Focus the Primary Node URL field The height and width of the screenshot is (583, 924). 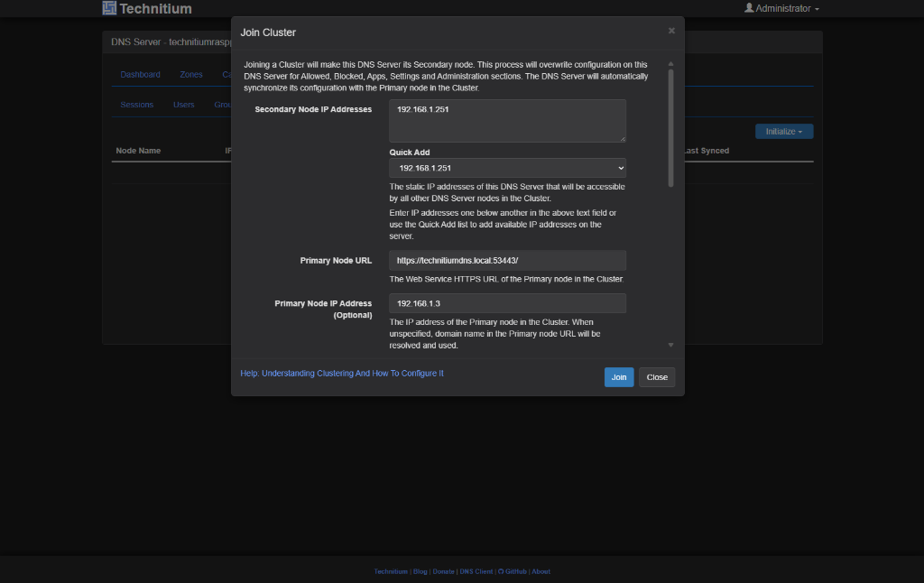click(507, 261)
